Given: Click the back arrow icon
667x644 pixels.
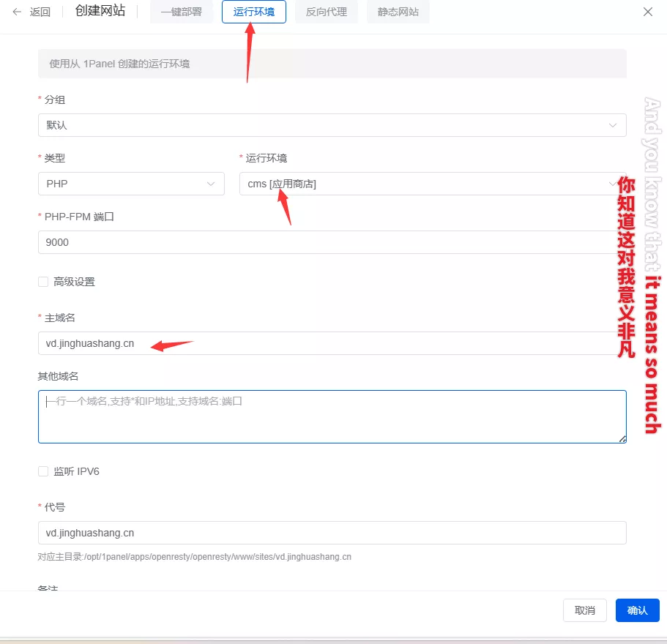Looking at the screenshot, I should click(x=17, y=12).
